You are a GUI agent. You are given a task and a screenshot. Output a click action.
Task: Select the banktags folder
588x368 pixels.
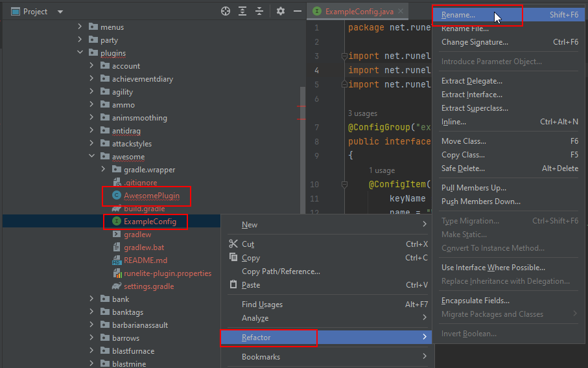[128, 312]
